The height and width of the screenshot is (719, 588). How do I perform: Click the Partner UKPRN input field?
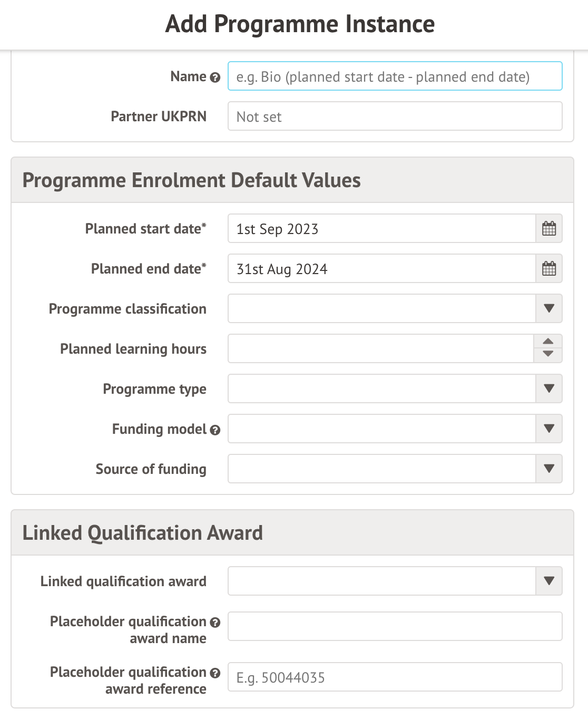tap(395, 116)
